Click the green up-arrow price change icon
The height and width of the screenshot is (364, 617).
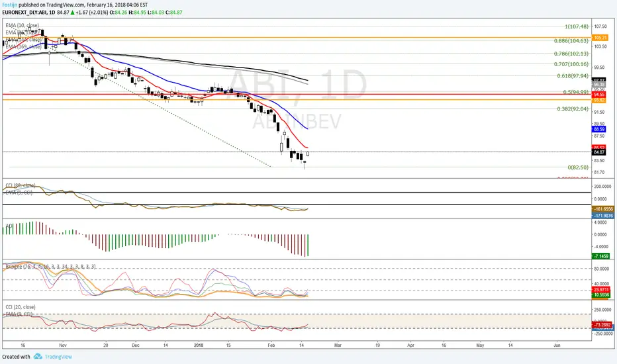pyautogui.click(x=72, y=12)
